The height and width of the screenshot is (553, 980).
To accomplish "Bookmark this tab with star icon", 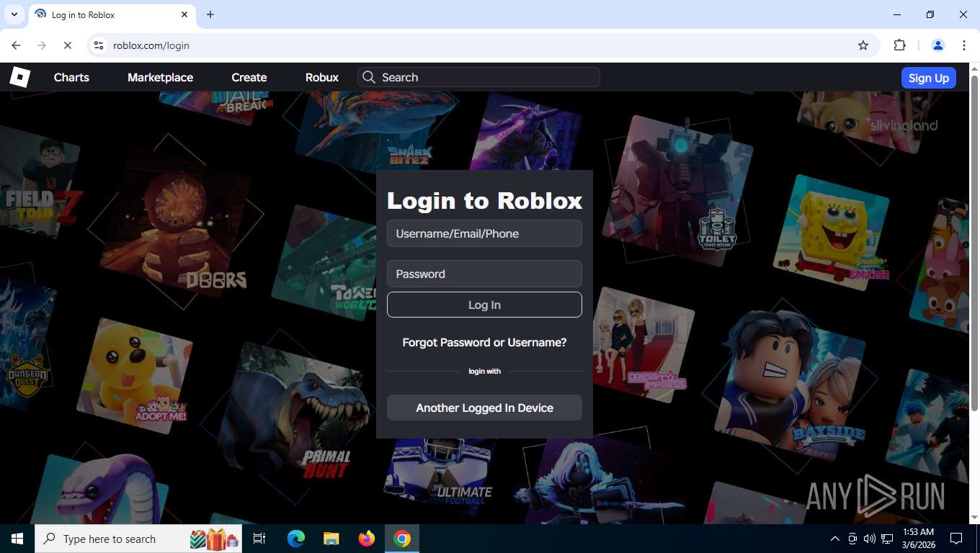I will click(863, 45).
